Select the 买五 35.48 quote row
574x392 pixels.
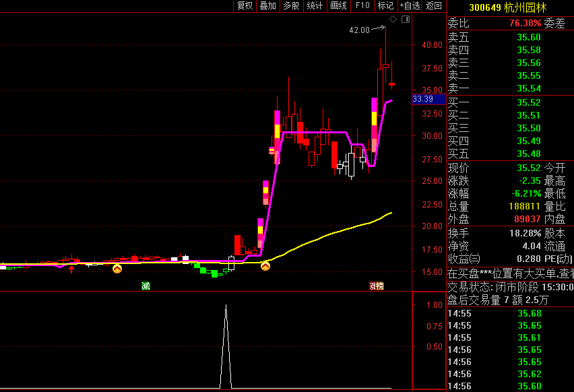click(x=510, y=154)
